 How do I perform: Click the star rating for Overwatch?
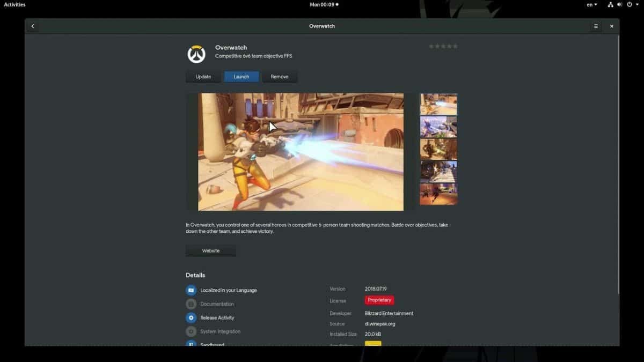click(443, 46)
